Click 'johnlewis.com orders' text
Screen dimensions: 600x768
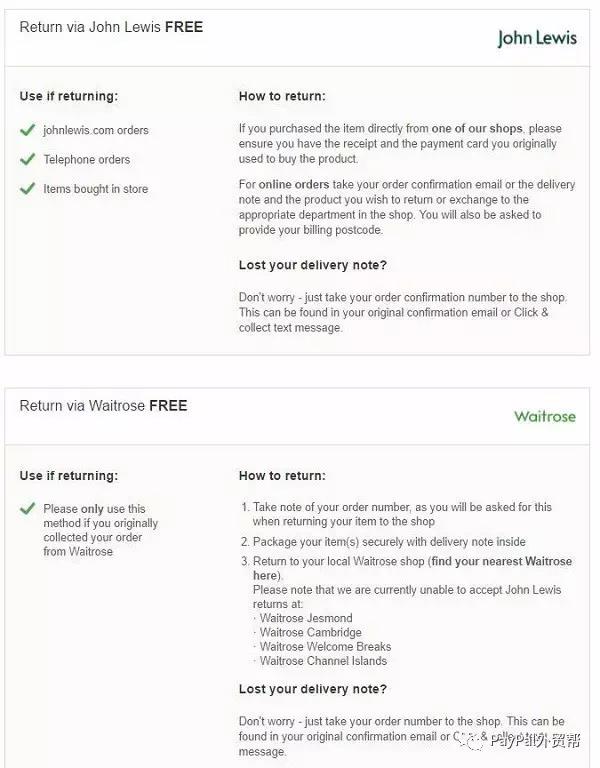(x=96, y=130)
